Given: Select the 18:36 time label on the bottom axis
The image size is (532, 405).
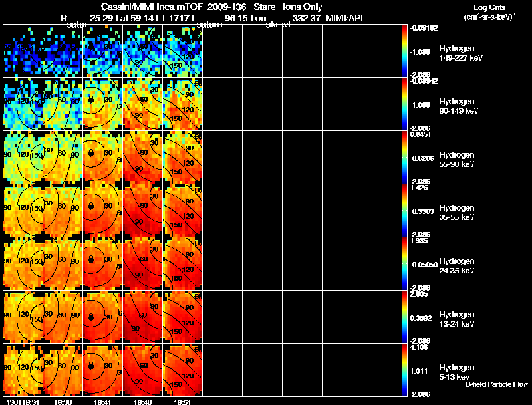Looking at the screenshot, I should [63, 401].
